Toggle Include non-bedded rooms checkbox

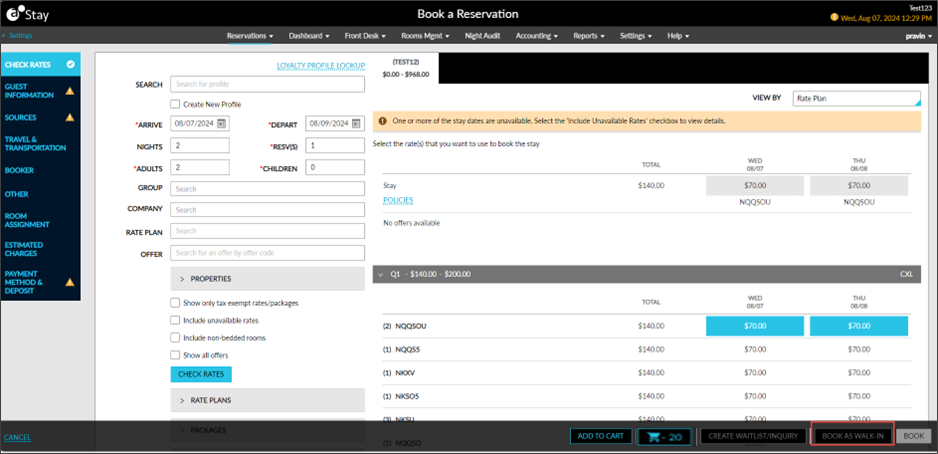(x=175, y=337)
